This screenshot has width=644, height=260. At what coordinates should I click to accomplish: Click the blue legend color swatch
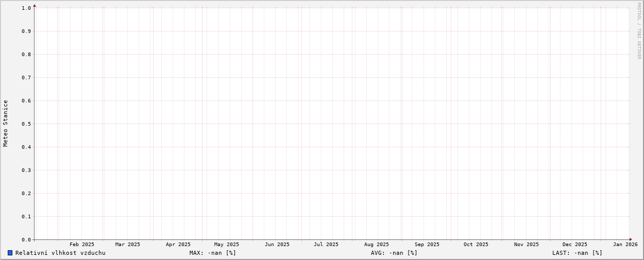(10, 253)
